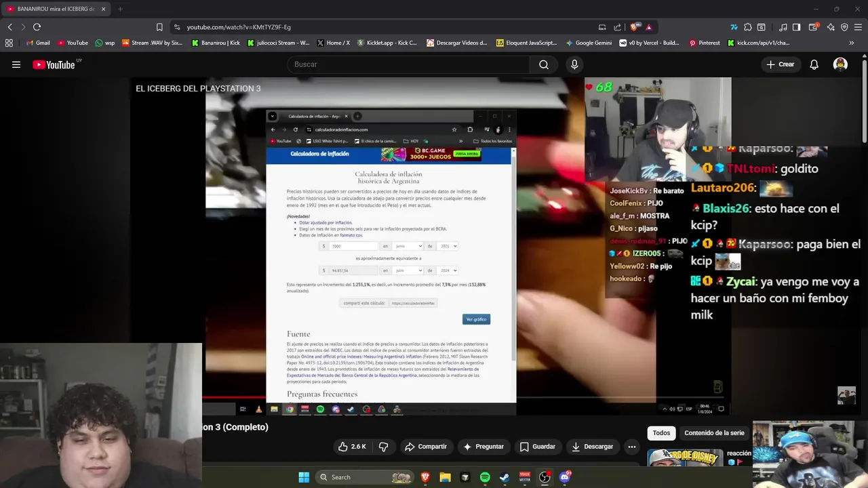Open more actions three-dot menu
The height and width of the screenshot is (488, 868).
pos(632,447)
